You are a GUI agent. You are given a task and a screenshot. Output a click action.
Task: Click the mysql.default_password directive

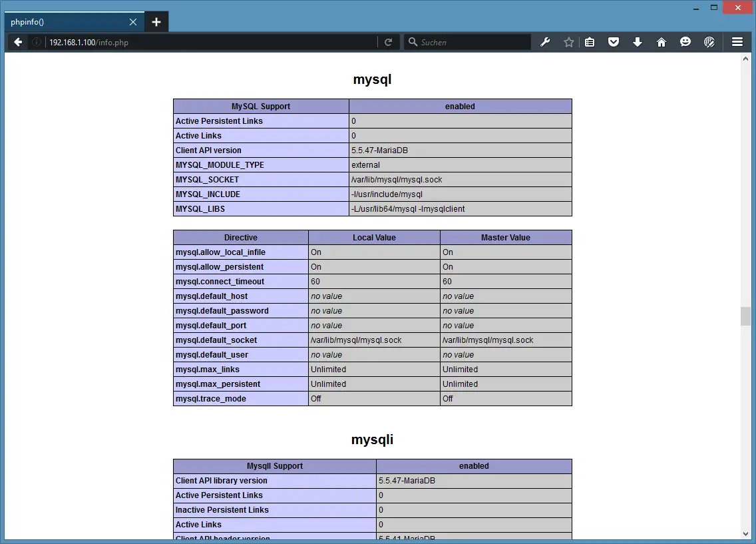point(222,311)
